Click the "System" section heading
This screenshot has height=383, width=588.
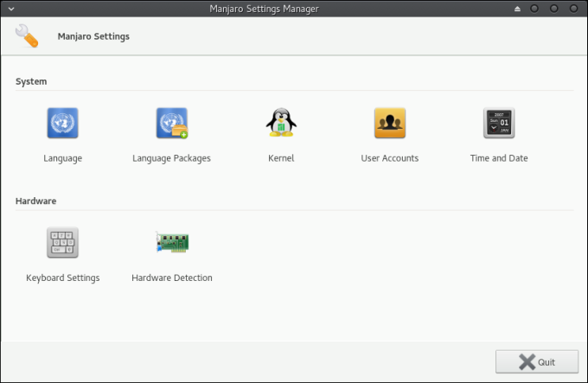click(31, 81)
